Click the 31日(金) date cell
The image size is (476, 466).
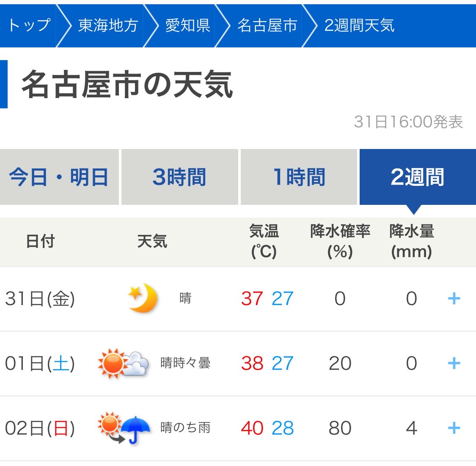click(x=40, y=299)
